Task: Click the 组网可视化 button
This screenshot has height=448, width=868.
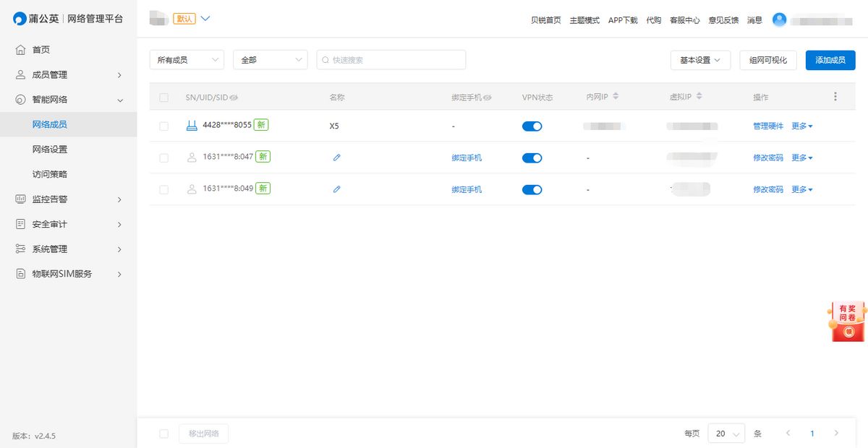Action: coord(768,60)
